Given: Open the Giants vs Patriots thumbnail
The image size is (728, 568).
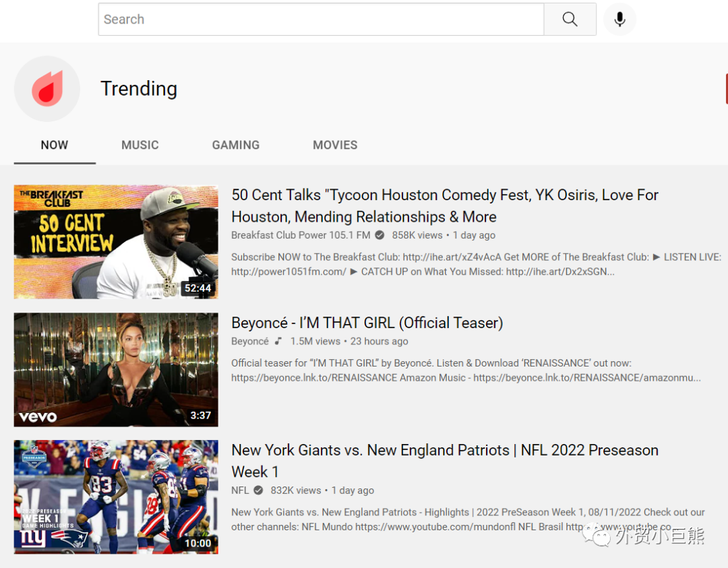Looking at the screenshot, I should point(116,497).
